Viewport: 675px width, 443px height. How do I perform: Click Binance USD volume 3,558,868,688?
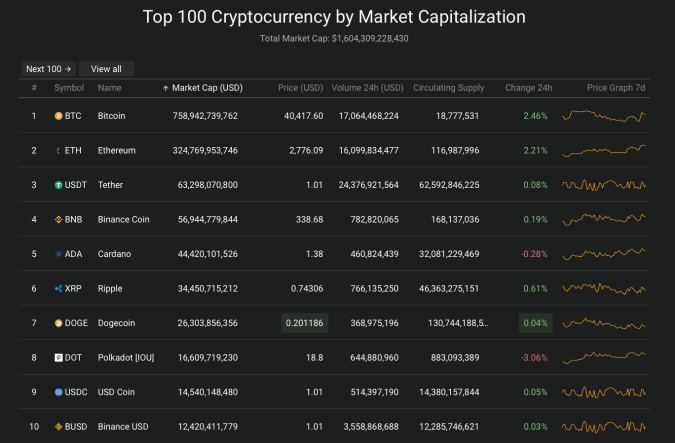pyautogui.click(x=371, y=427)
